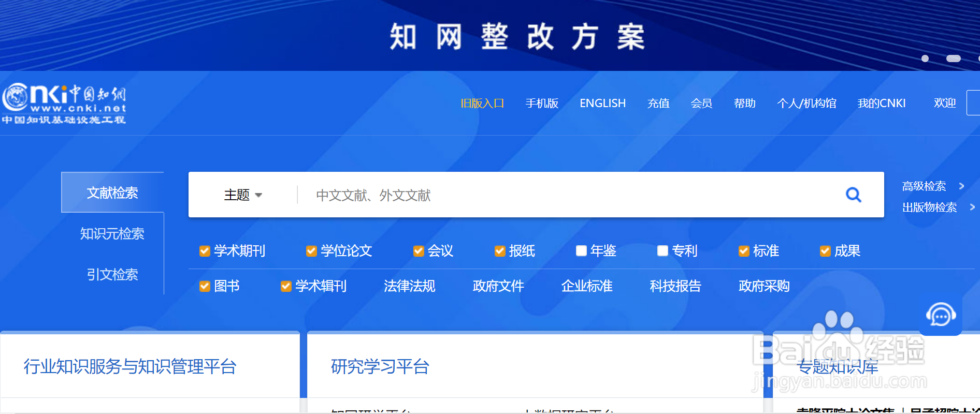Expand 出版物检索 arrow
The height and width of the screenshot is (414, 980).
coord(972,207)
